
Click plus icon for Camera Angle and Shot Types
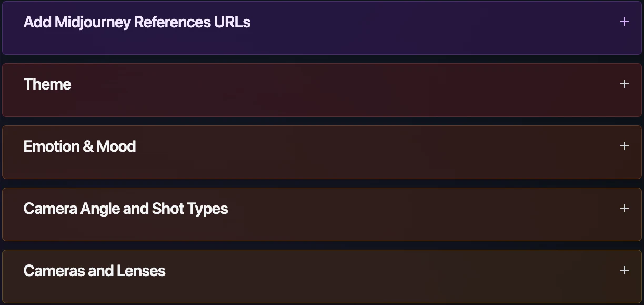click(624, 208)
